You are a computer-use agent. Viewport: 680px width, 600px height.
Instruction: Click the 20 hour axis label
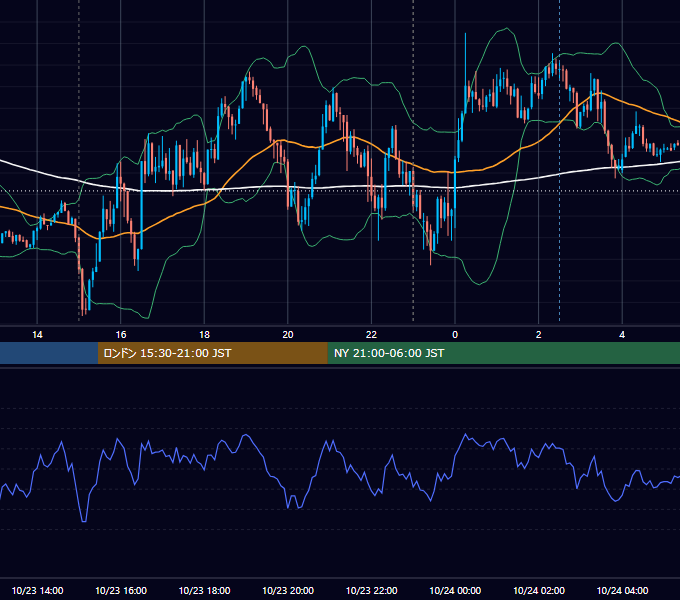[x=288, y=335]
